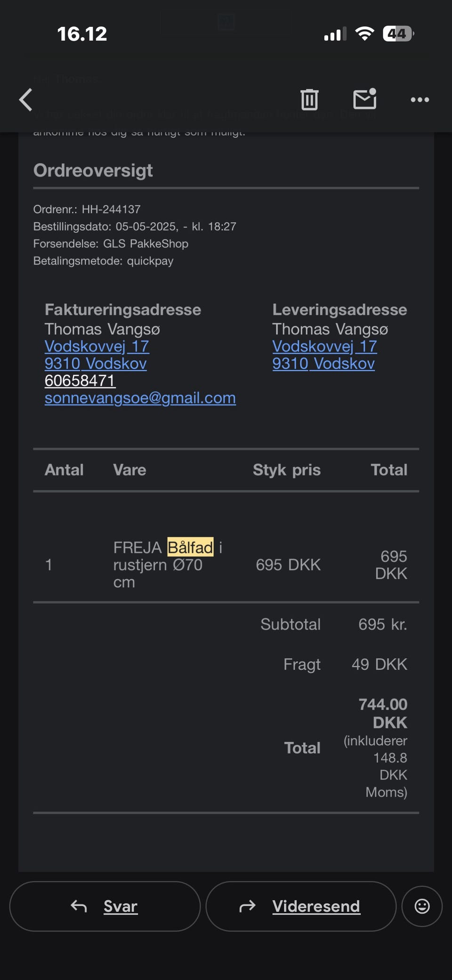Tap the Svar reply button

point(105,906)
